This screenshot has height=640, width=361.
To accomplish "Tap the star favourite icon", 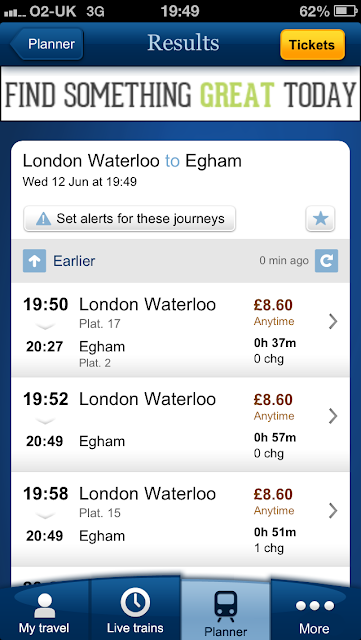I will click(x=320, y=219).
